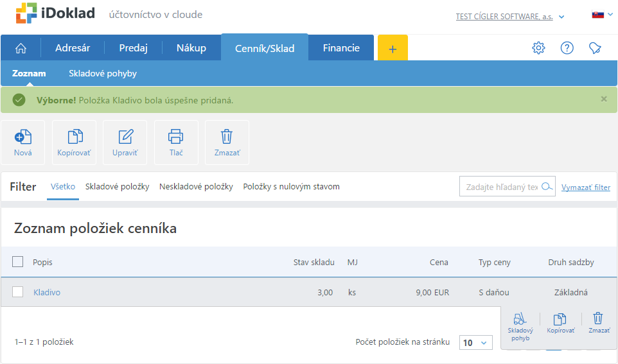Viewport: 618px width, 364px height.
Task: Dismiss the green success notification
Action: (x=603, y=100)
